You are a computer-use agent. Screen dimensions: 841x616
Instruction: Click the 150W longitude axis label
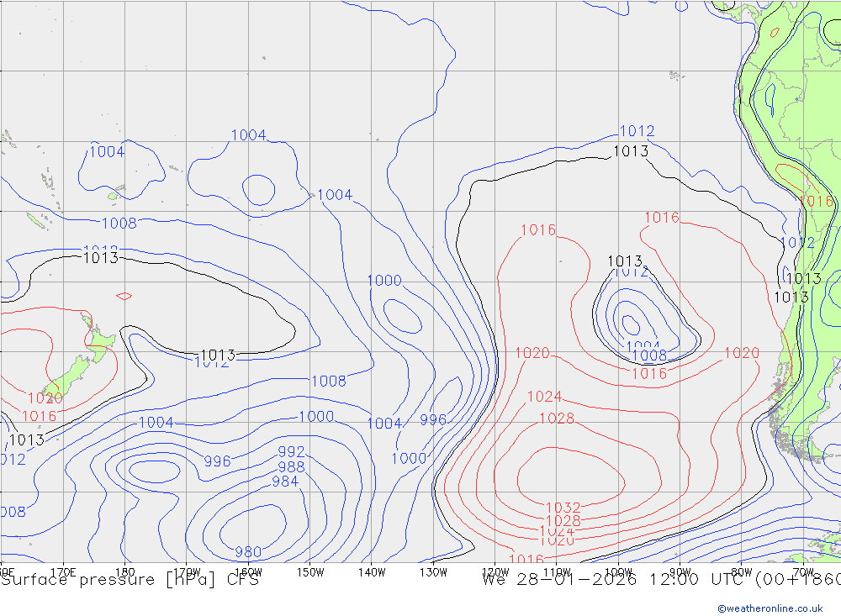[x=310, y=572]
